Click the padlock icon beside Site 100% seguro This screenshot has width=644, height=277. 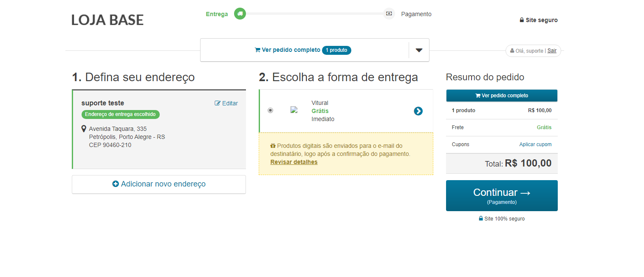(481, 218)
